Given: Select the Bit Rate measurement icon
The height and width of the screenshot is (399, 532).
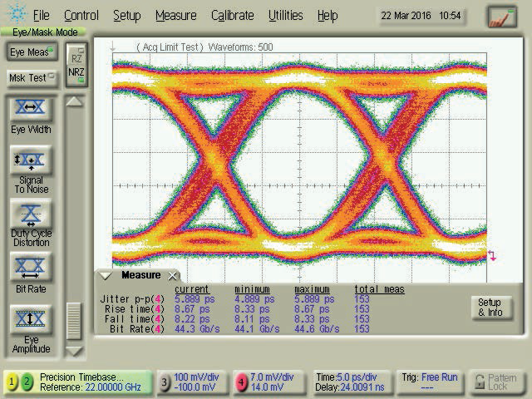Looking at the screenshot, I should point(31,268).
